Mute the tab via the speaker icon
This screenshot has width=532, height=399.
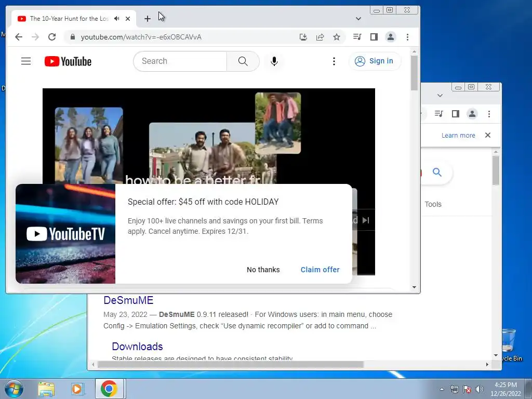click(117, 19)
